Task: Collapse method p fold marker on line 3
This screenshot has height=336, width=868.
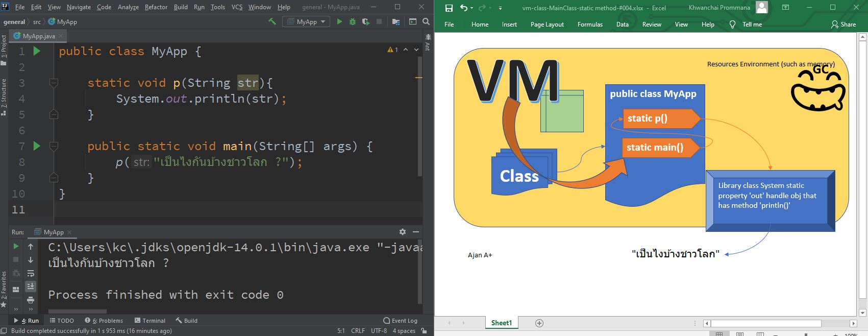Action: pyautogui.click(x=54, y=83)
